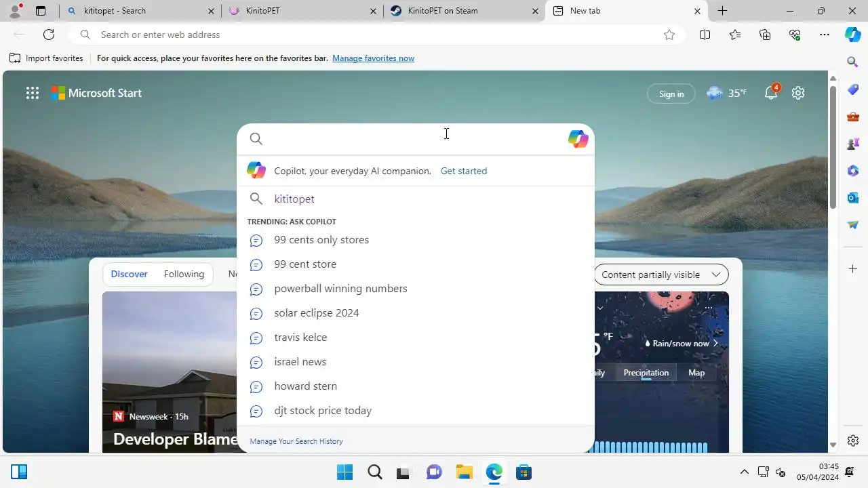Open Microsoft Store from taskbar

click(x=524, y=472)
